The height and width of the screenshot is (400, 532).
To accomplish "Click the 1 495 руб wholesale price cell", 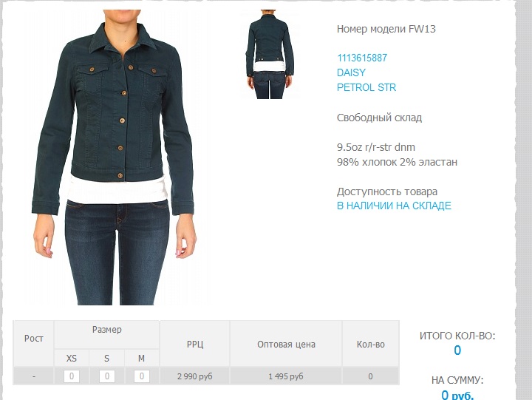I will click(x=286, y=376).
